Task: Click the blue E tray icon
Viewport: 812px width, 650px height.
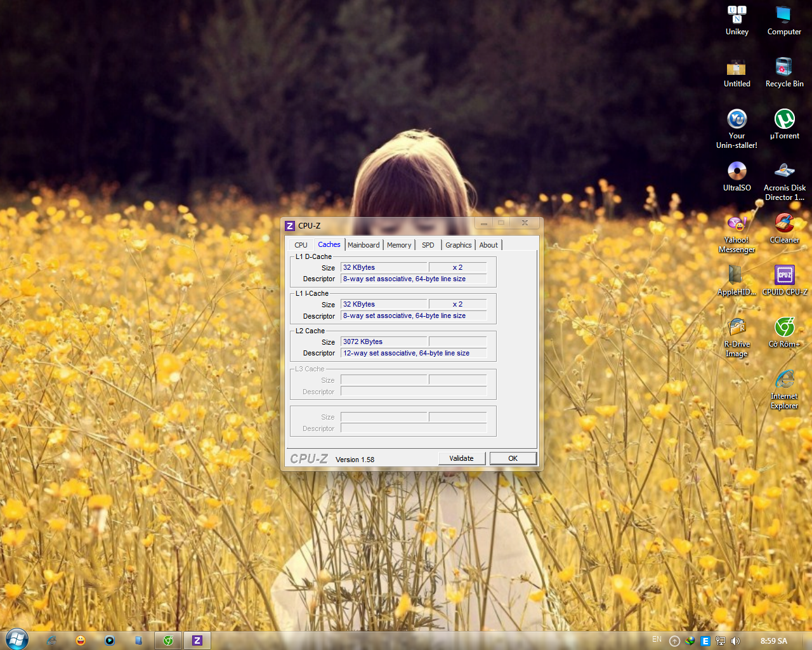Action: [x=705, y=641]
